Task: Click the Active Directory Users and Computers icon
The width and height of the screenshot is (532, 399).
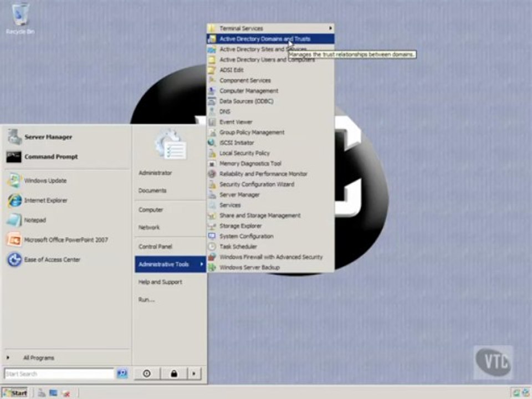Action: (x=212, y=60)
